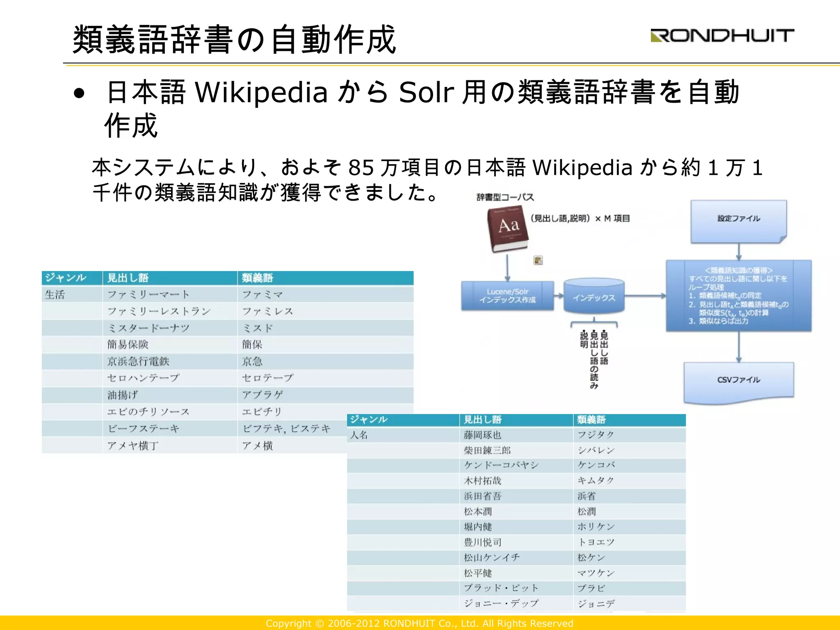Viewport: 840px width, 630px height.
Task: Click the slide title 類義語辞書の自動作成
Action: point(235,39)
